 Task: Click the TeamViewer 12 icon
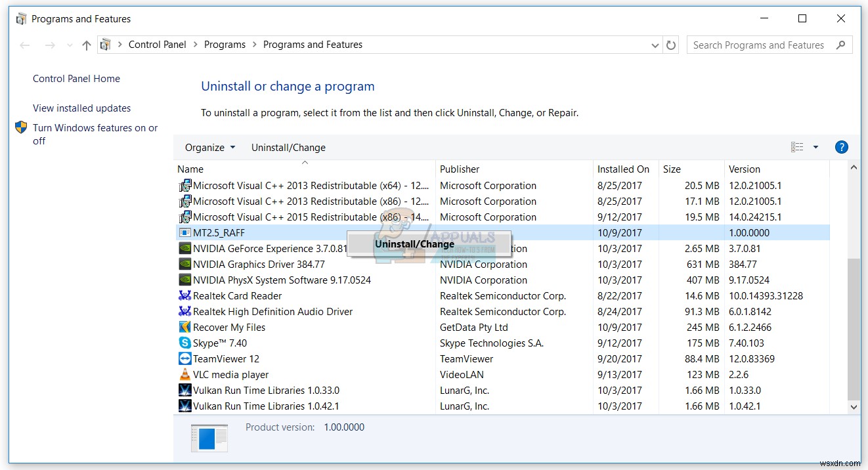[185, 359]
